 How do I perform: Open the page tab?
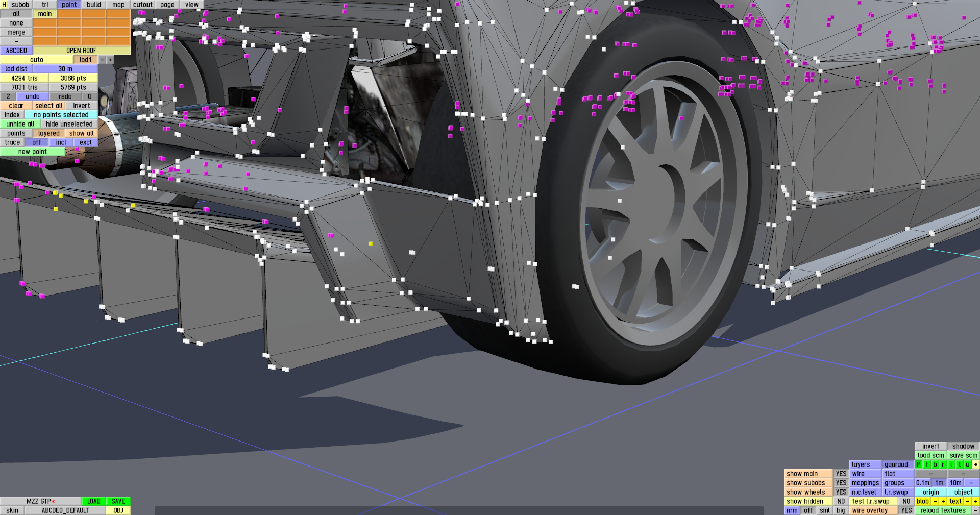tap(167, 5)
